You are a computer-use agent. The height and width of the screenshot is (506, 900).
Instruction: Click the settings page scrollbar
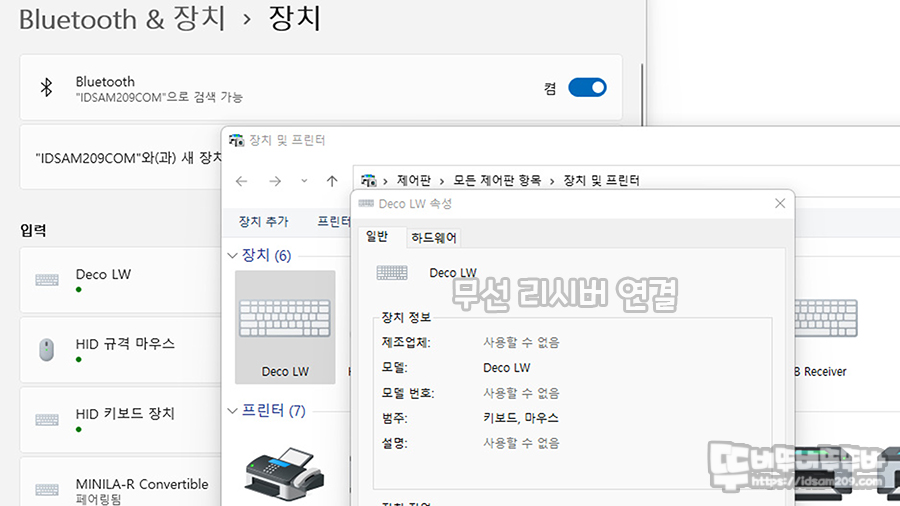pos(642,95)
